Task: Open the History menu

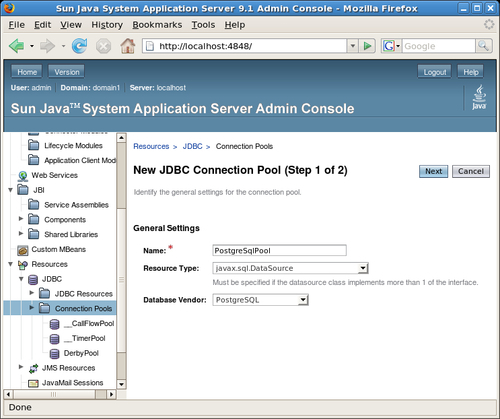Action: point(107,25)
